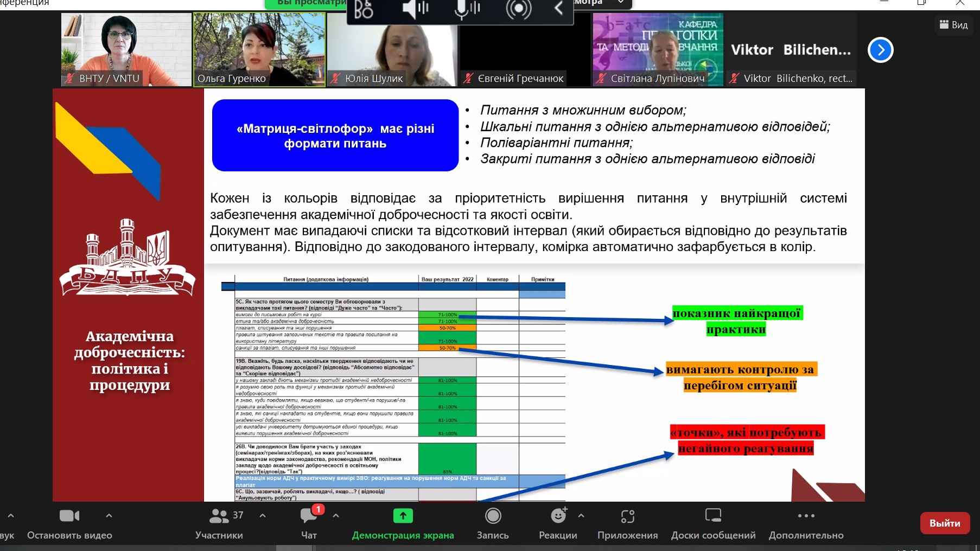The image size is (980, 551).
Task: Start recording with the Запись icon
Action: pyautogui.click(x=493, y=516)
